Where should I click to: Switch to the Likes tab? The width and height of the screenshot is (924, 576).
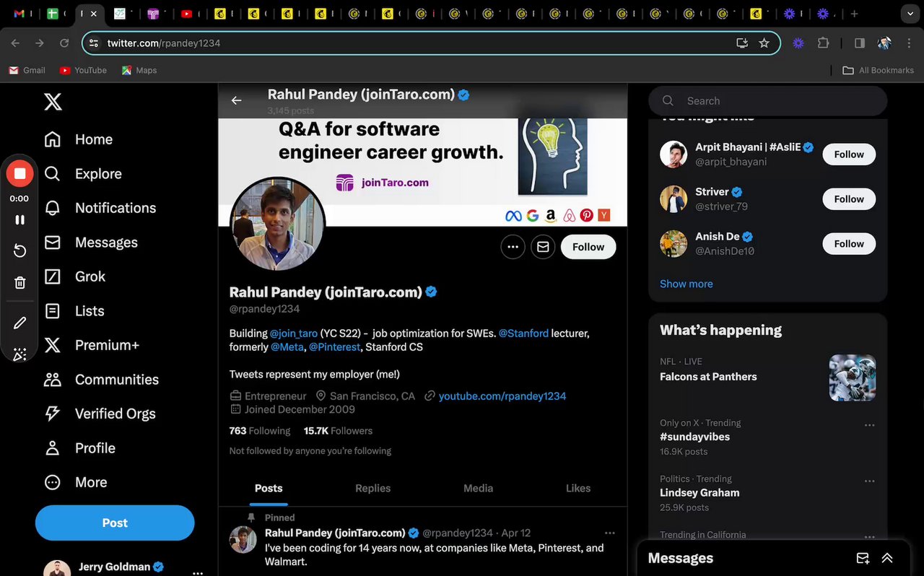[578, 489]
